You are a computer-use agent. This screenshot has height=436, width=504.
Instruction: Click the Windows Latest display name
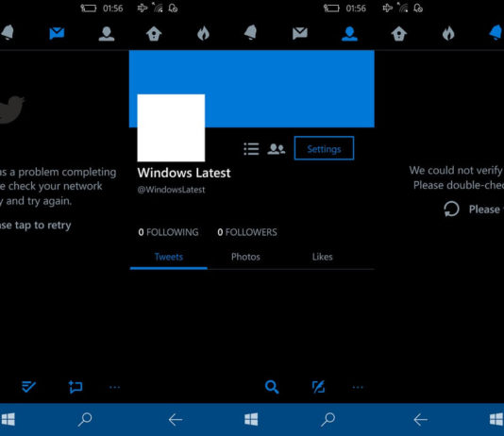(x=184, y=173)
